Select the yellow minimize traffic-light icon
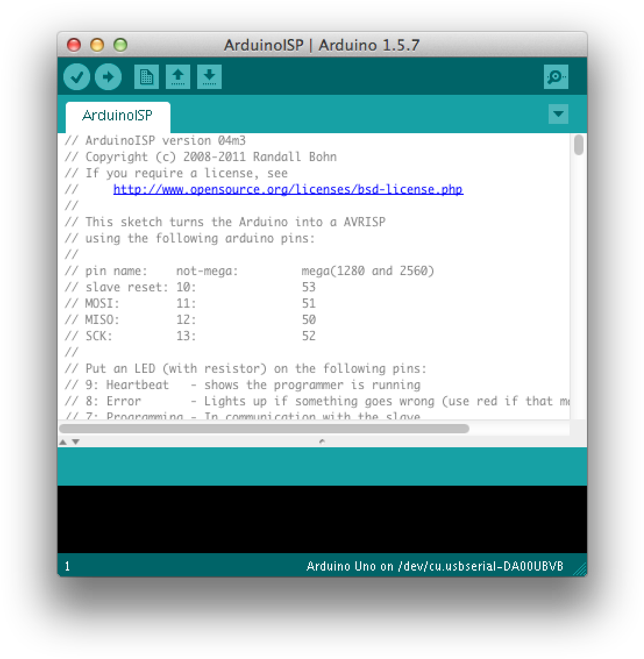644x659 pixels. (x=97, y=45)
